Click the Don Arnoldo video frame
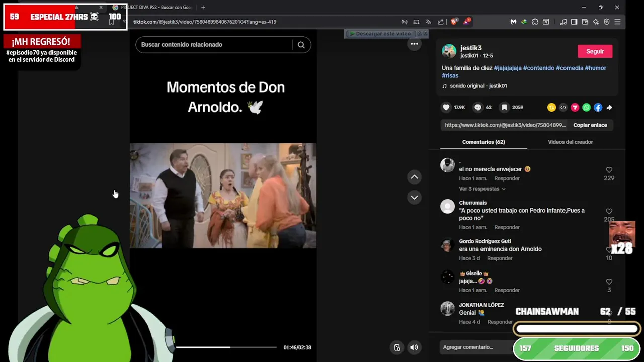The height and width of the screenshot is (362, 644). pos(223,196)
